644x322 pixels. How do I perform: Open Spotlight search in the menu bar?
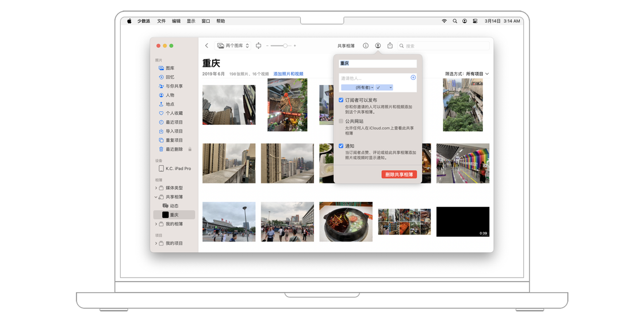coord(455,21)
